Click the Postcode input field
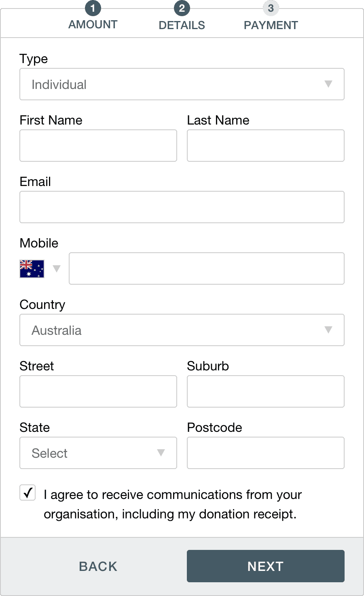This screenshot has width=364, height=596. pyautogui.click(x=265, y=453)
